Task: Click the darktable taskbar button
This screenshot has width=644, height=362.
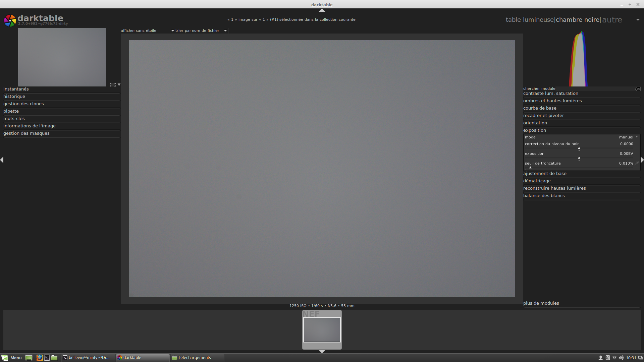Action: pyautogui.click(x=143, y=358)
